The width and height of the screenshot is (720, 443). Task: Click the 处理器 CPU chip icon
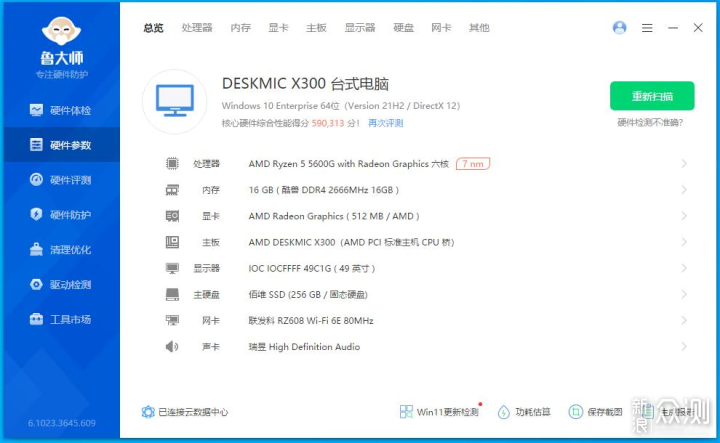click(172, 163)
